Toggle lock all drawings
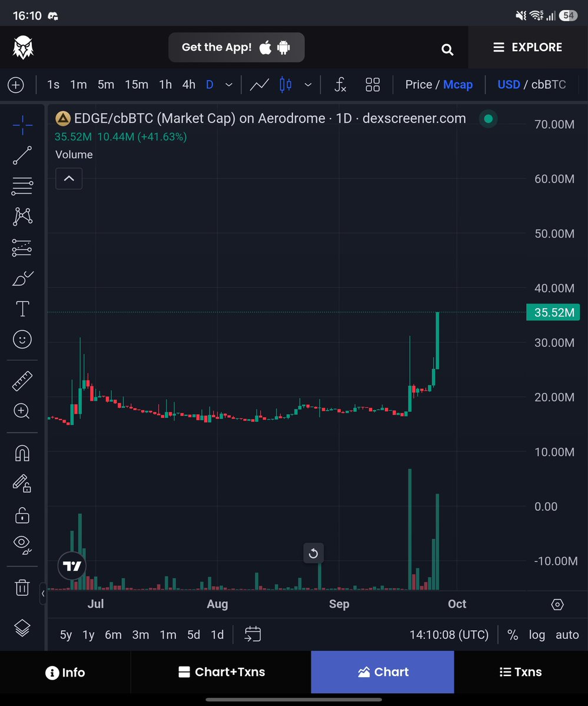The width and height of the screenshot is (588, 706). 22,515
